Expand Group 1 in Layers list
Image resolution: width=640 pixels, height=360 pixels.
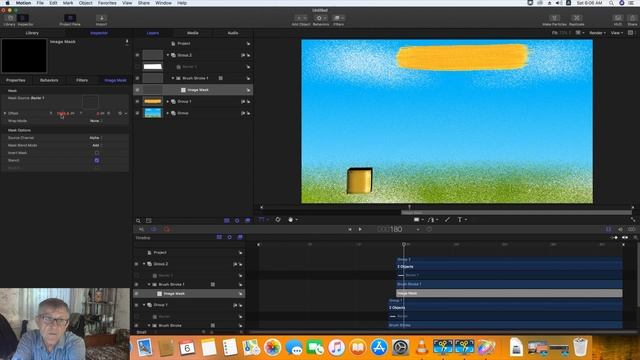tap(168, 101)
